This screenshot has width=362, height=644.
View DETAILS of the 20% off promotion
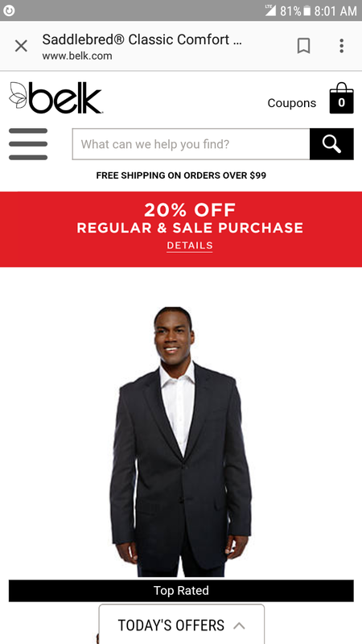190,246
